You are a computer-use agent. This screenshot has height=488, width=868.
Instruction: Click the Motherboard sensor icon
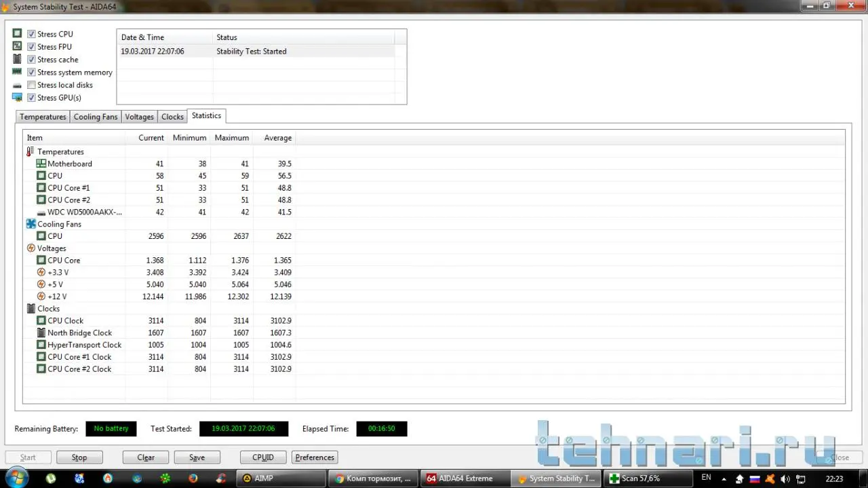pyautogui.click(x=41, y=164)
